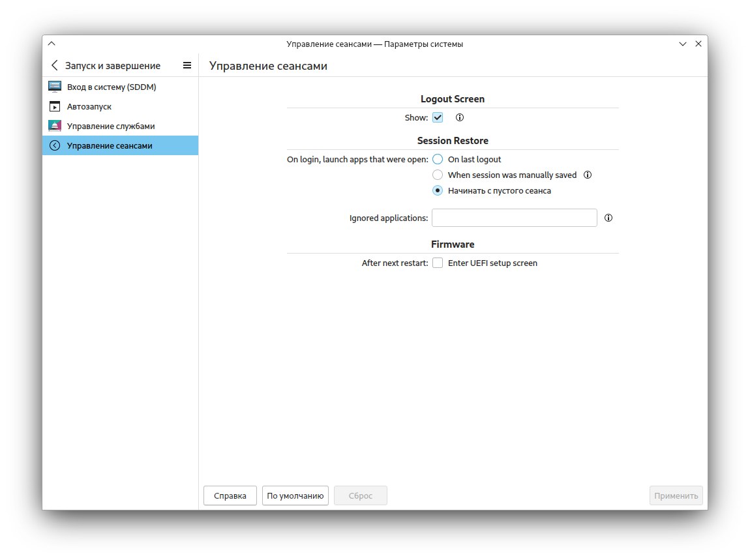Toggle the Show logout screen checkbox
This screenshot has height=560, width=750.
tap(438, 117)
